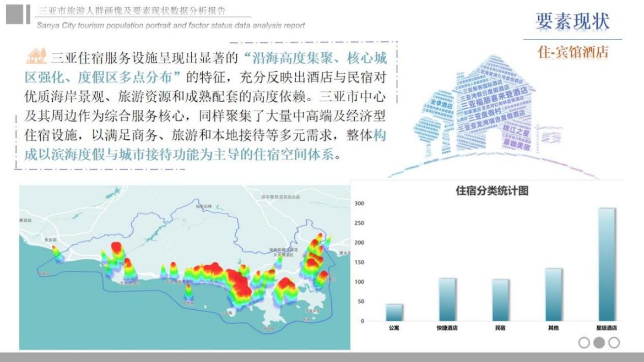Click the 其他 bar in the chart
Viewport: 644px width, 362px height.
click(553, 295)
